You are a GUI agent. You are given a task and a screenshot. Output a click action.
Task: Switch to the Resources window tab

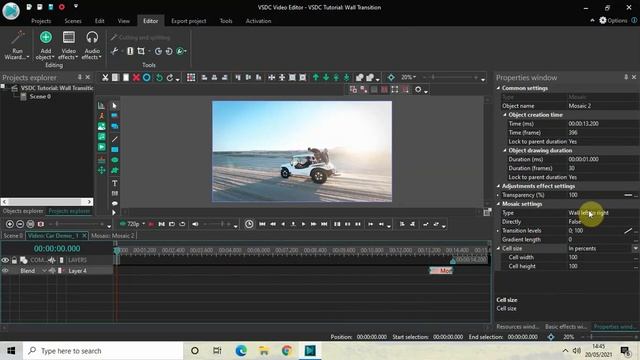tap(518, 327)
